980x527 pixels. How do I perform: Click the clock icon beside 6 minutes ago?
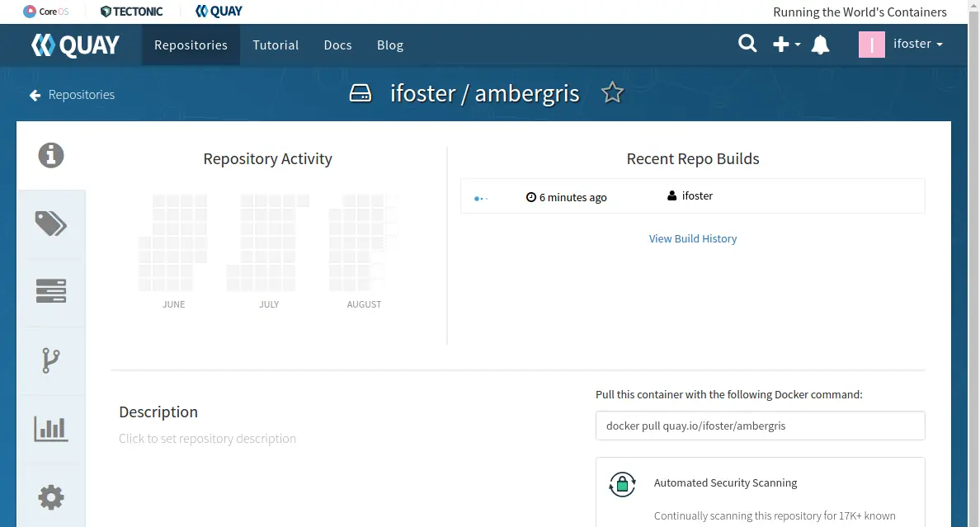click(x=531, y=197)
